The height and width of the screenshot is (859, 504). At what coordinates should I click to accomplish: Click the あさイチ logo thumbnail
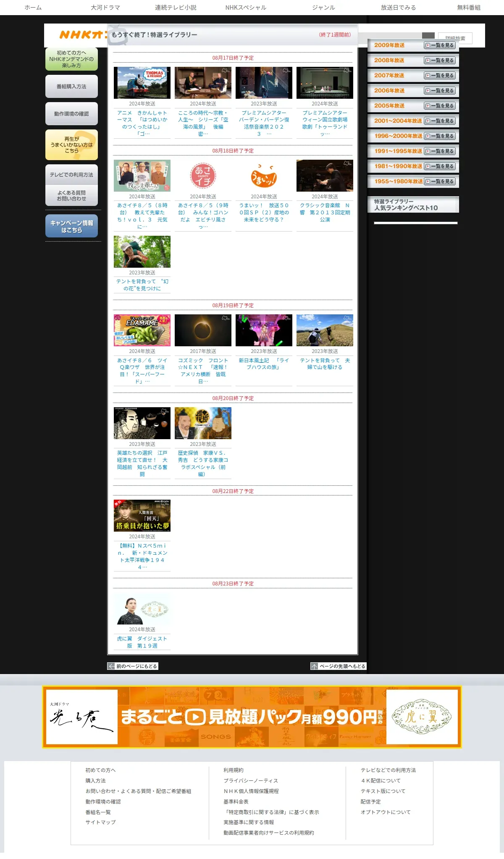[x=203, y=176]
